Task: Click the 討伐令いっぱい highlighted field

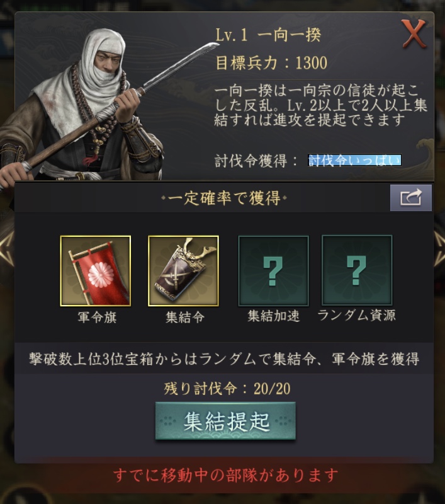Action: (x=354, y=160)
